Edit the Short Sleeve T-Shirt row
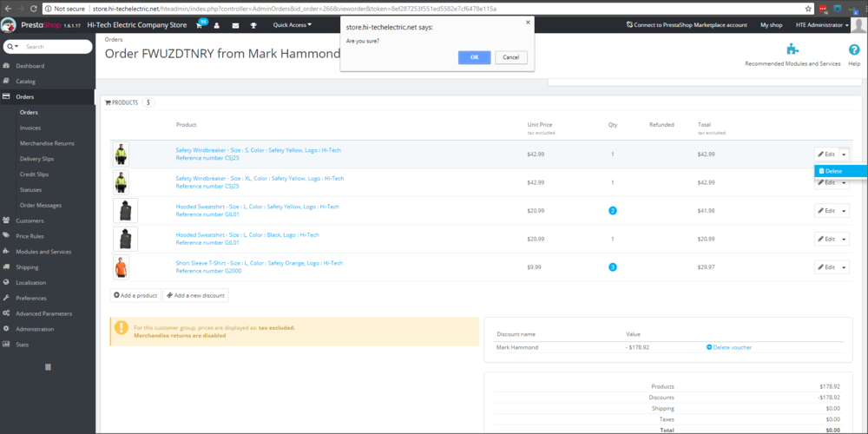The image size is (868, 434). coord(826,267)
